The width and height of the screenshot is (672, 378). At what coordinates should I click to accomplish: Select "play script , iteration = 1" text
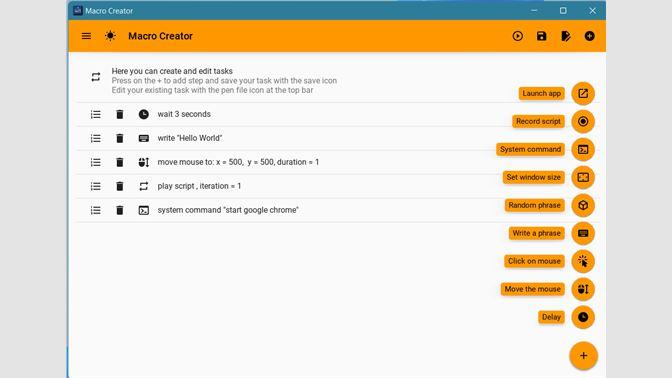tap(199, 186)
